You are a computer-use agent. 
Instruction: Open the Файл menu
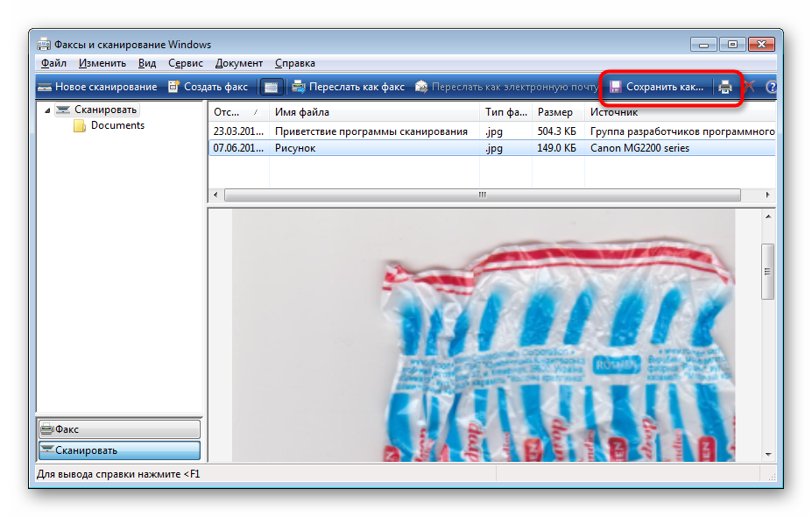53,63
